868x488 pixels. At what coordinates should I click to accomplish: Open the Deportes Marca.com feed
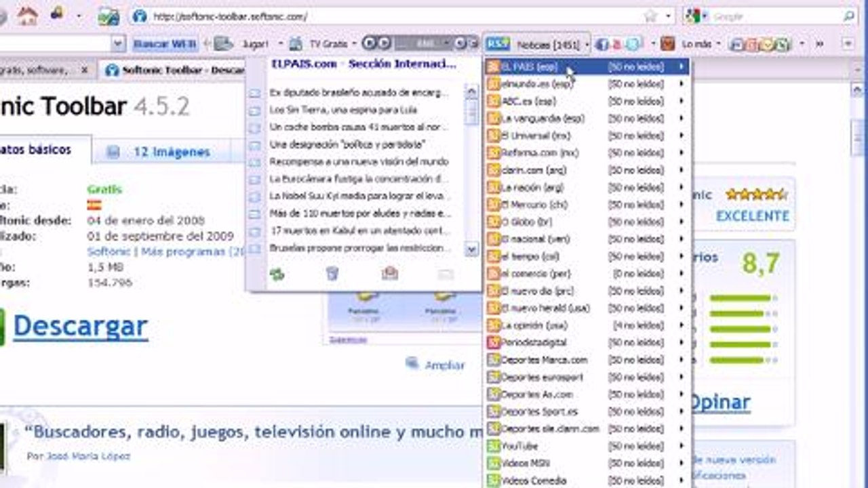pos(587,360)
